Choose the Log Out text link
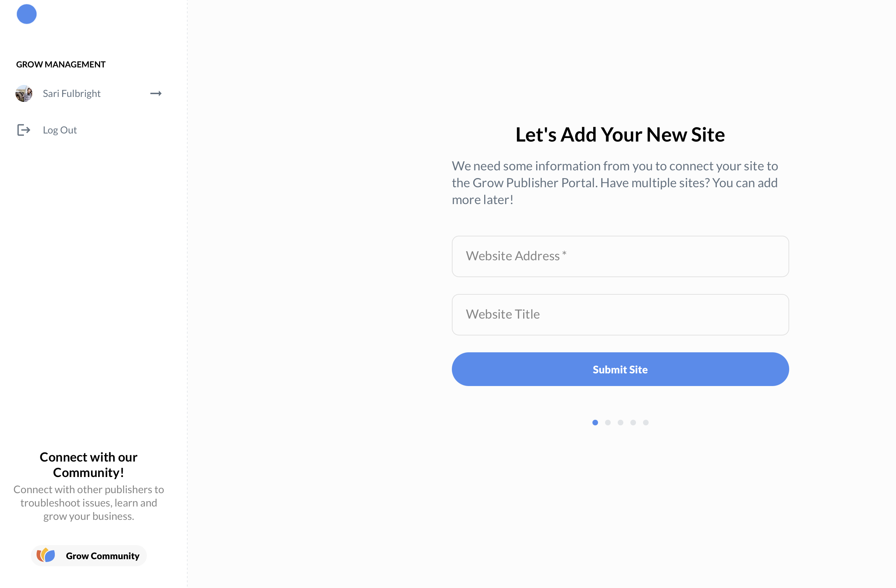The width and height of the screenshot is (896, 588). click(60, 130)
